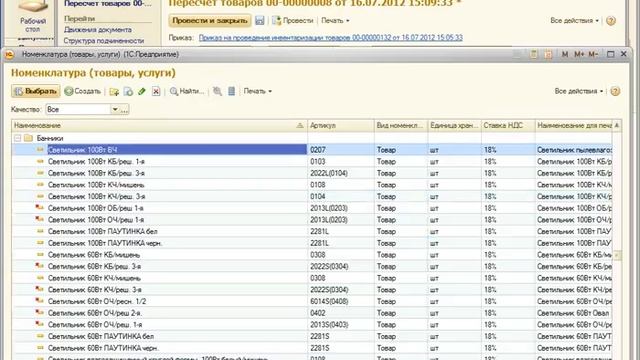Select row Светильник 100Вт КЧ/мишень
Image resolution: width=640 pixels, height=360 pixels.
coord(312,185)
